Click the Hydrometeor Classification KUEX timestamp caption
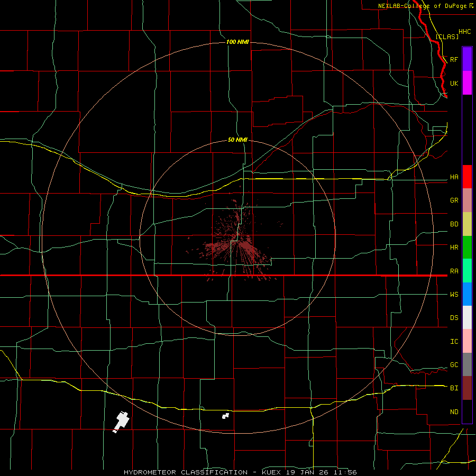The height and width of the screenshot is (476, 476). click(x=240, y=472)
